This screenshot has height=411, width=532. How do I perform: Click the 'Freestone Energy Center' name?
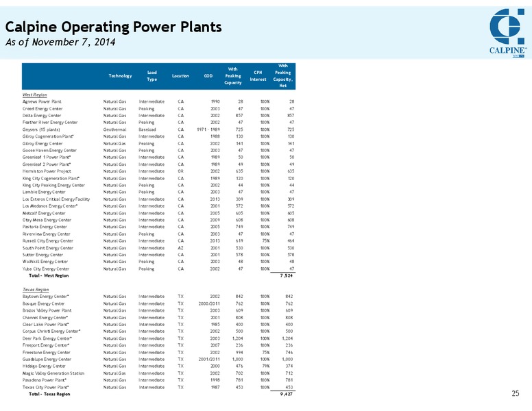(x=46, y=353)
